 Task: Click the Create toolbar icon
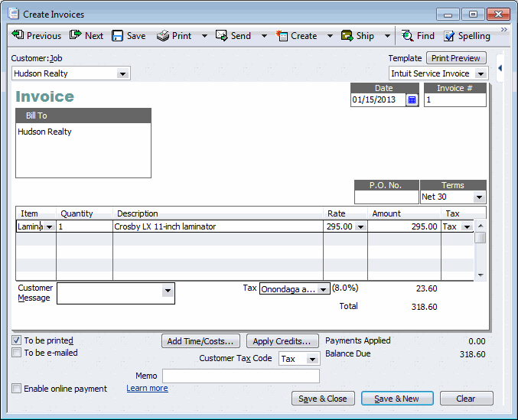[x=282, y=36]
